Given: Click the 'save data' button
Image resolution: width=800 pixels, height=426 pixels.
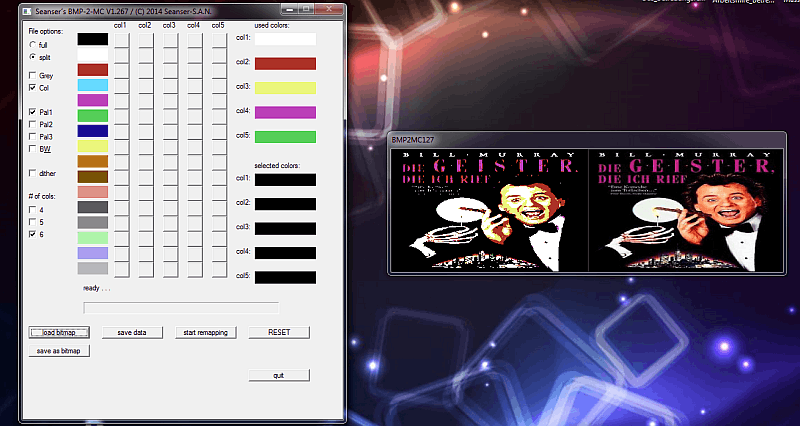Looking at the screenshot, I should tap(132, 333).
